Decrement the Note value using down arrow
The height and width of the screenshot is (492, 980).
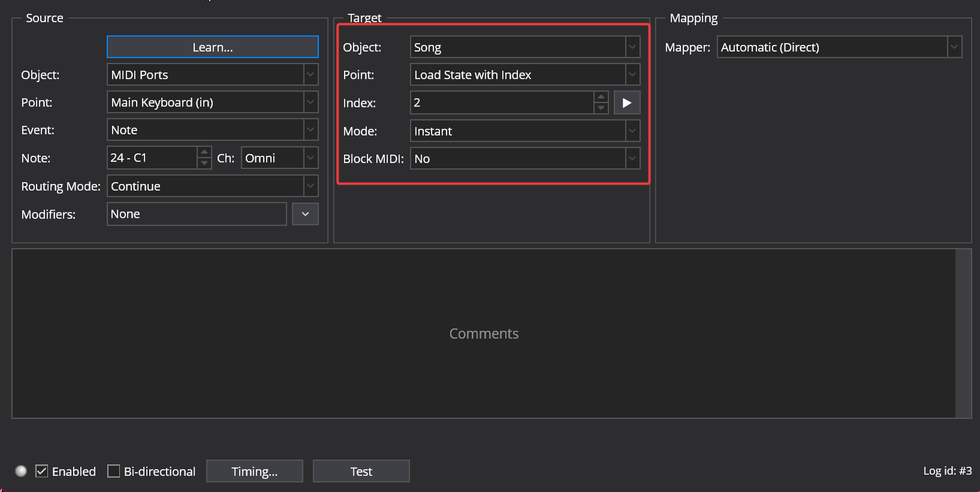tap(204, 163)
